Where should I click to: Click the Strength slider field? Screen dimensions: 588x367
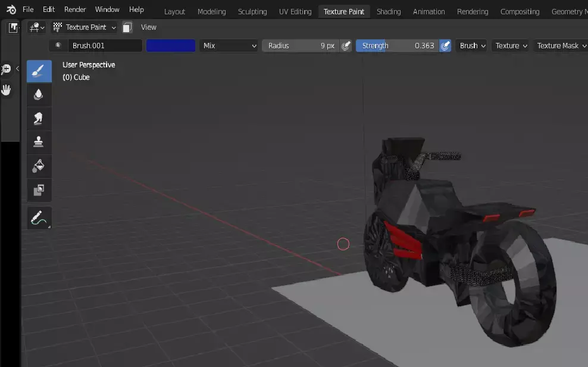pos(398,46)
